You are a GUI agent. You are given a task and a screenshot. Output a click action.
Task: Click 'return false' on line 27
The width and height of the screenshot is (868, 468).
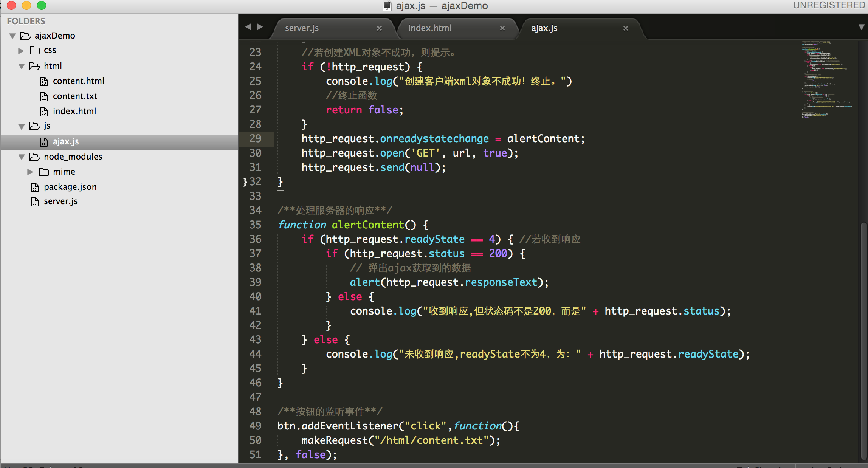point(362,110)
